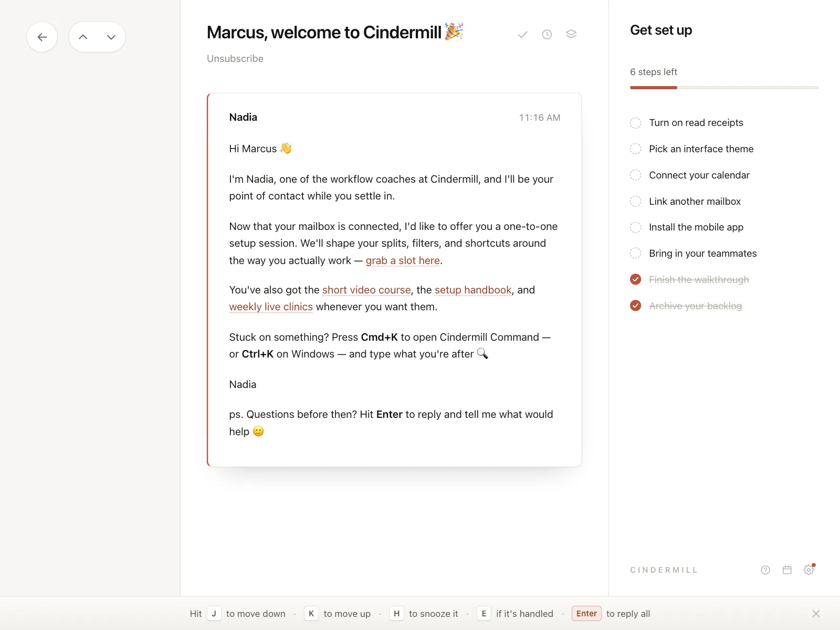Image resolution: width=840 pixels, height=630 pixels.
Task: Mark email done with checkmark icon
Action: tap(522, 34)
